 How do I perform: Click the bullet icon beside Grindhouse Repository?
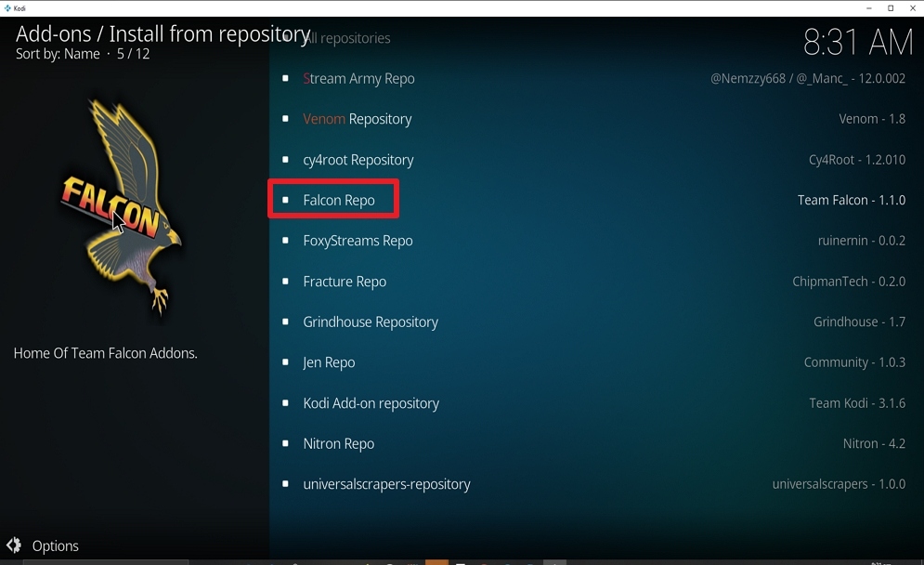tap(285, 322)
